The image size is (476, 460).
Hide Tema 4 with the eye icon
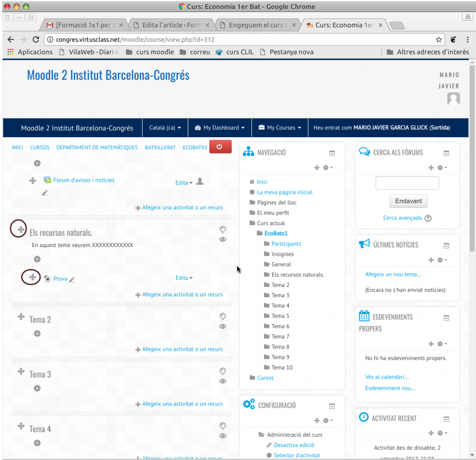(223, 436)
